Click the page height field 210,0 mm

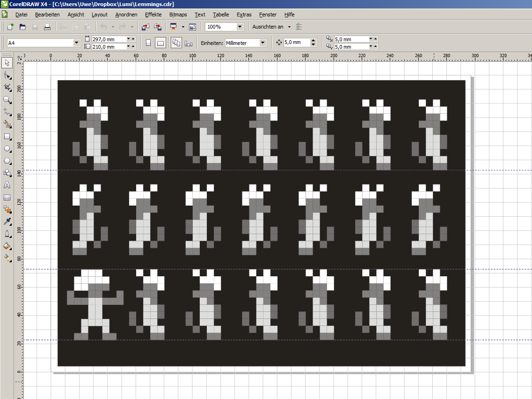point(109,47)
